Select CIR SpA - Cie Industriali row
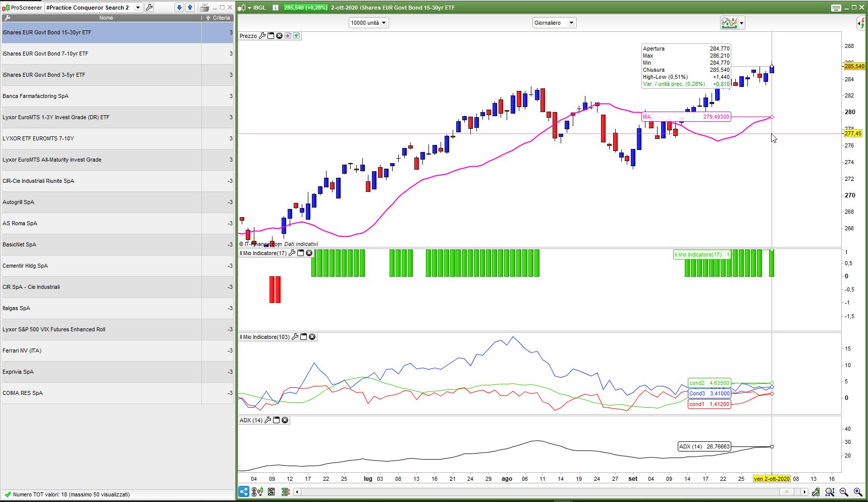 117,287
